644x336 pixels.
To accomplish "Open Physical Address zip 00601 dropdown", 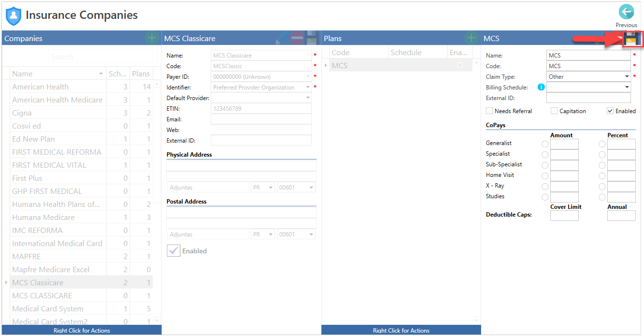I will (311, 187).
